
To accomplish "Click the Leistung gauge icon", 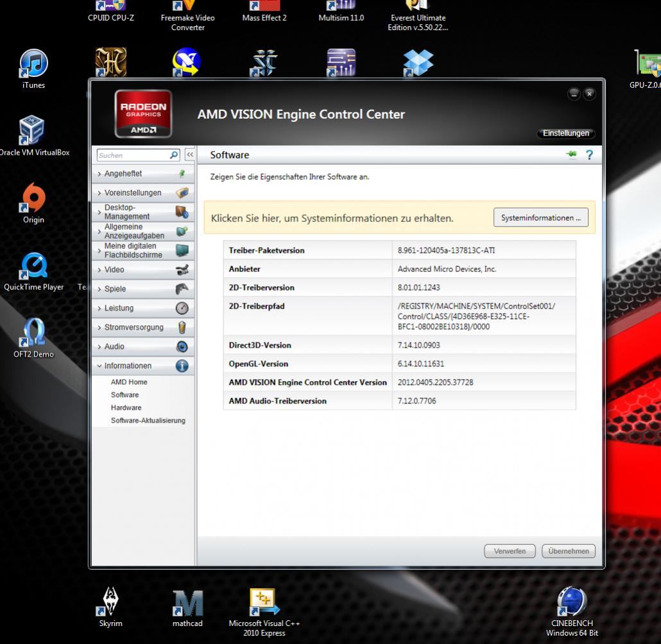I will 182,308.
